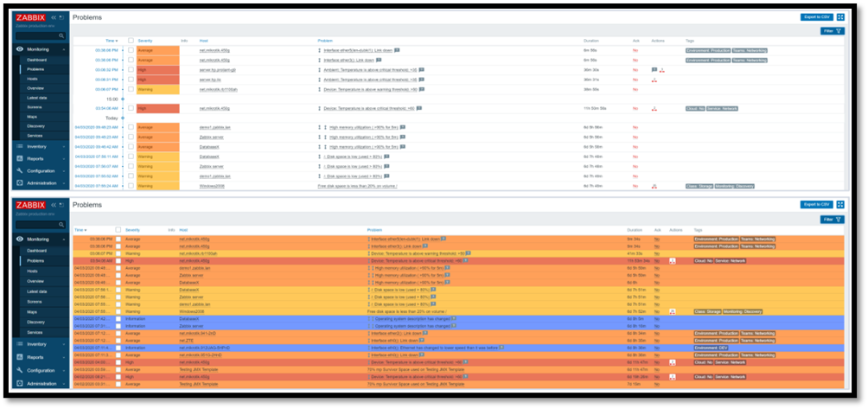
Task: Focus the search field in the lower sidebar
Action: (x=35, y=224)
